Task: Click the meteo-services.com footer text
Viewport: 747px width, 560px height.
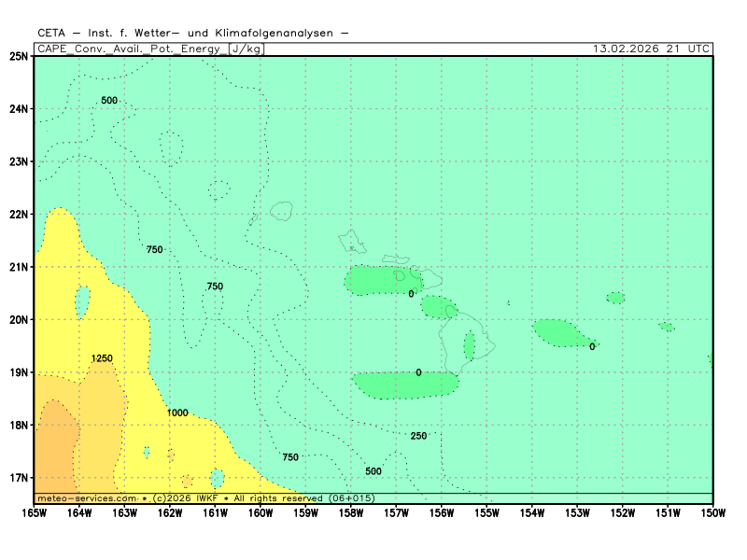Action: tap(86, 498)
